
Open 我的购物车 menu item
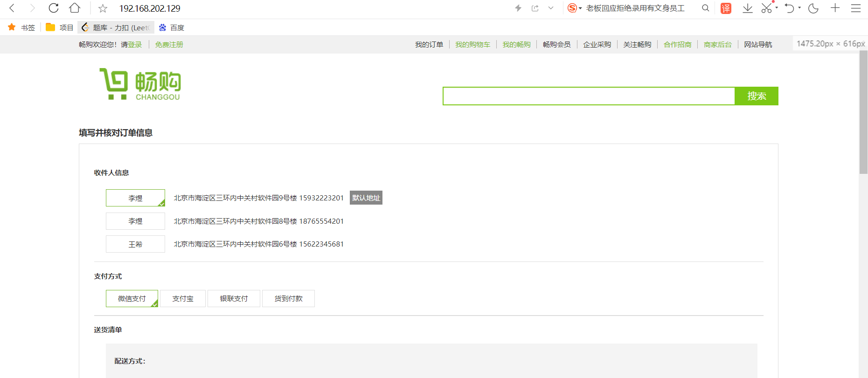472,45
